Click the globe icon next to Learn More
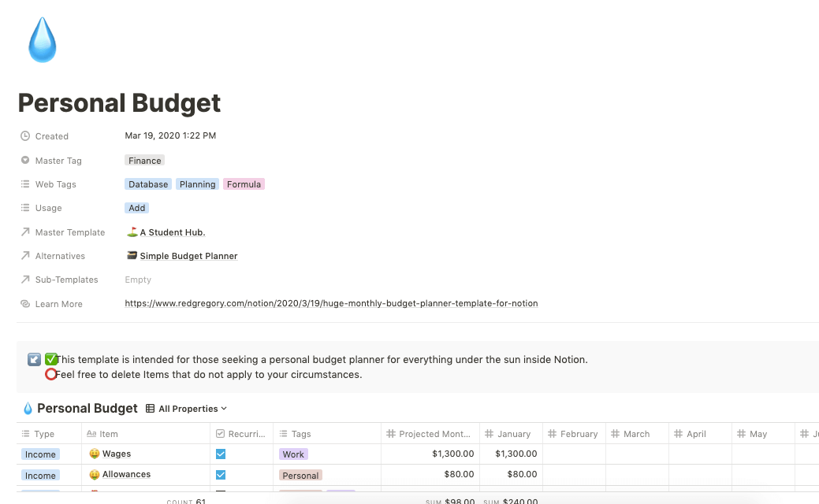 coord(24,303)
